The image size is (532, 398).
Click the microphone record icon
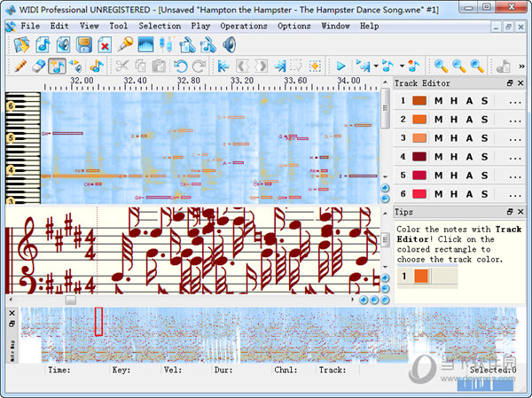coord(125,45)
